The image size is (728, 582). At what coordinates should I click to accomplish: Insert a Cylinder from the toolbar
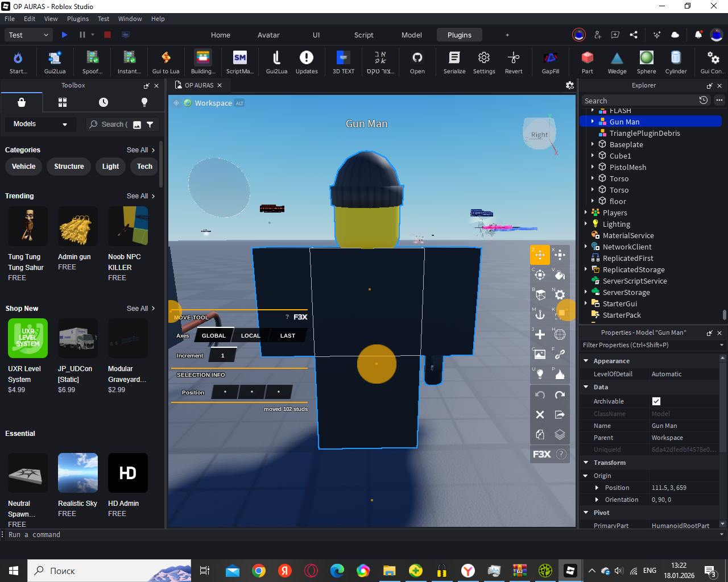pyautogui.click(x=676, y=62)
